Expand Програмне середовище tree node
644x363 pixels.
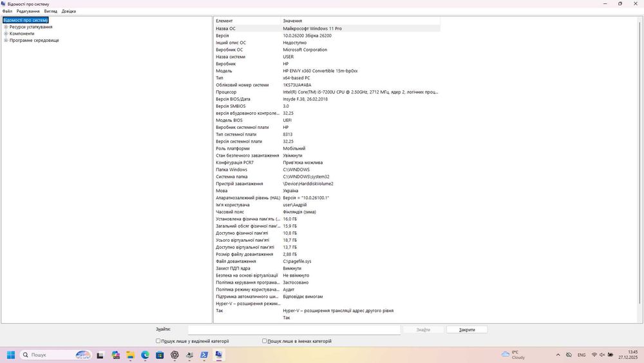tap(6, 40)
